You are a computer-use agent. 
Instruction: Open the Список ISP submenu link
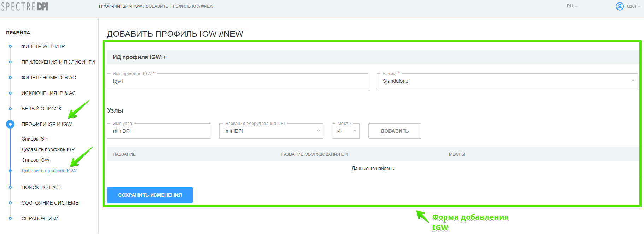click(x=34, y=139)
